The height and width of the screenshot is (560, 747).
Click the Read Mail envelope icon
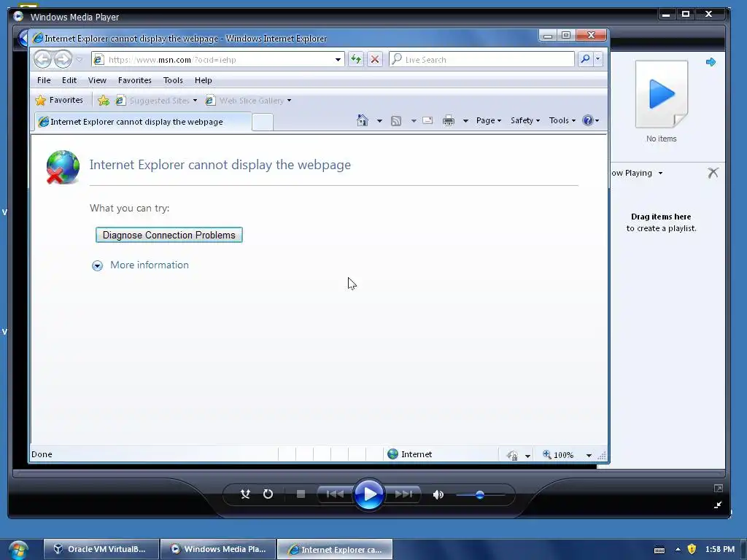(427, 120)
